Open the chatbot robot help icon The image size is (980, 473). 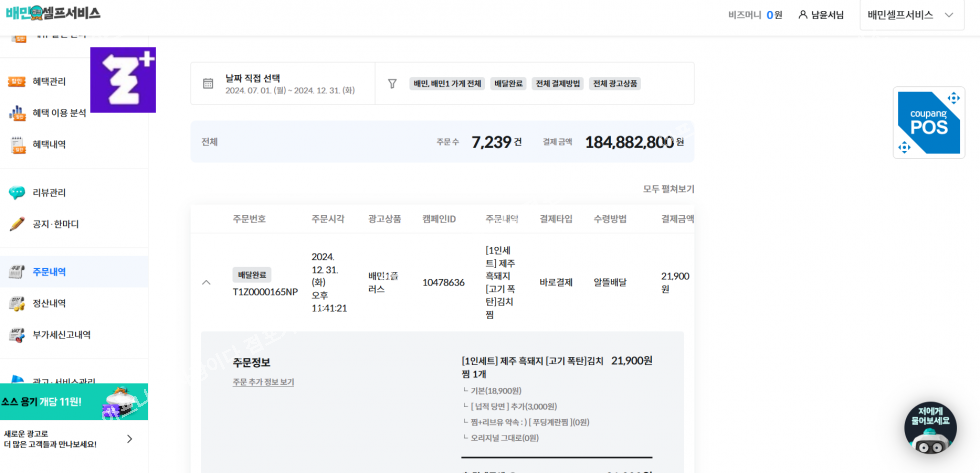[930, 429]
